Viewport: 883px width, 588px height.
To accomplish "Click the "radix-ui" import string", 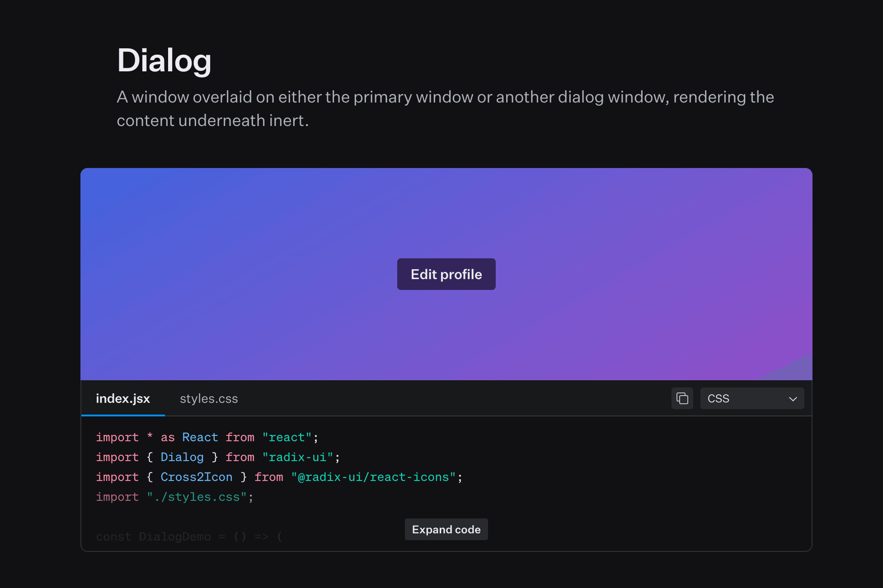I will click(297, 457).
